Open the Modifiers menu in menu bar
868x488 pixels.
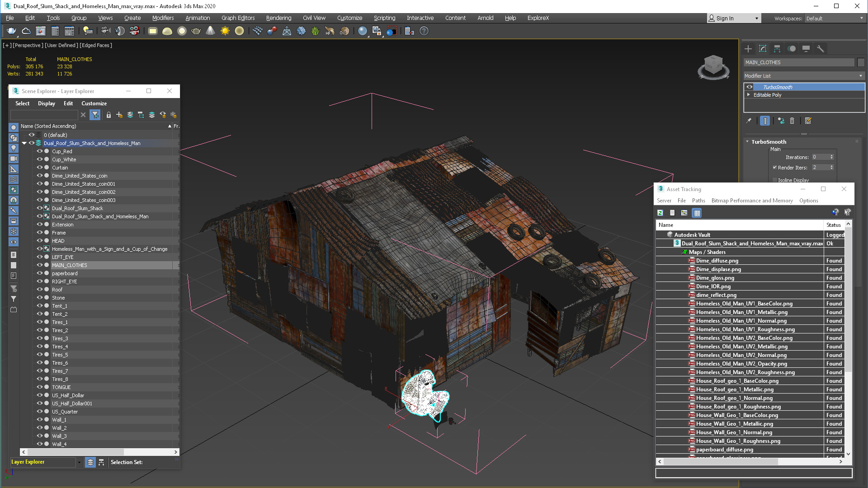point(162,17)
